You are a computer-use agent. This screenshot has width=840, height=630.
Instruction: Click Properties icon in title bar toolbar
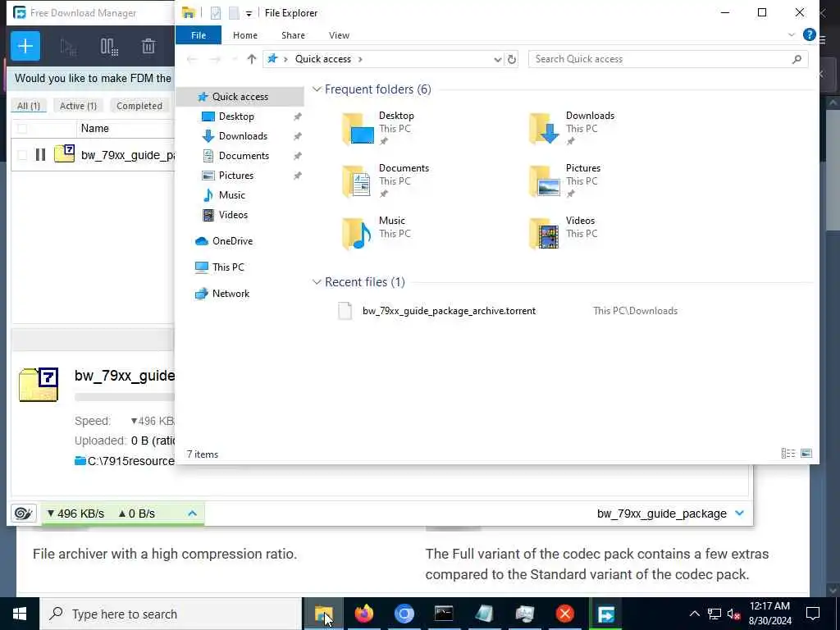coord(216,13)
